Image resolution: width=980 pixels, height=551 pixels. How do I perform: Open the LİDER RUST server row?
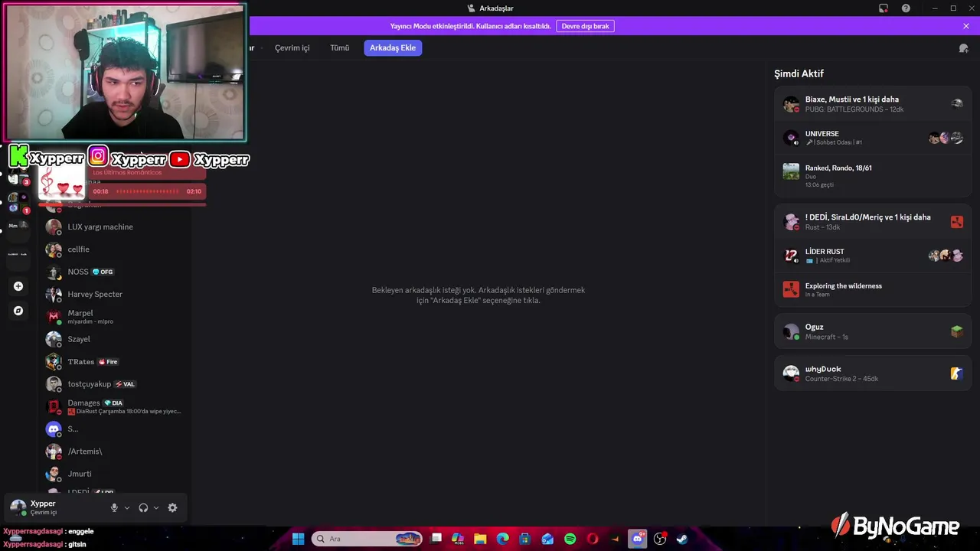[873, 256]
